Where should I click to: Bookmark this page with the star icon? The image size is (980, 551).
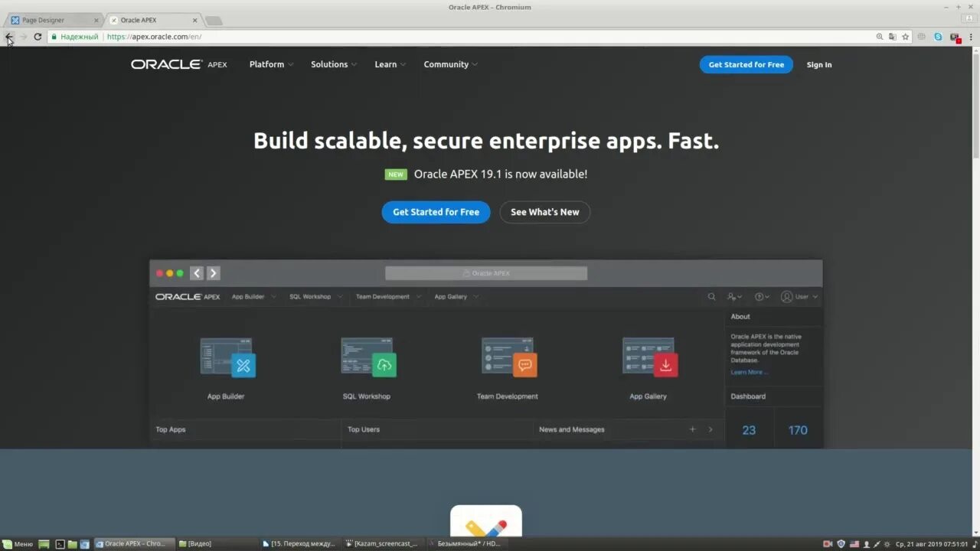pos(905,36)
